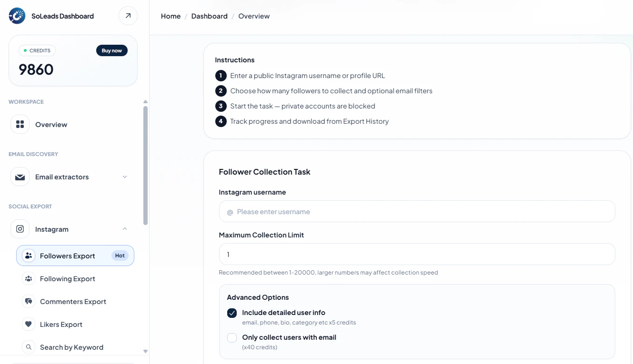The image size is (633, 364).
Task: Click the Overview breadcrumb
Action: point(254,16)
